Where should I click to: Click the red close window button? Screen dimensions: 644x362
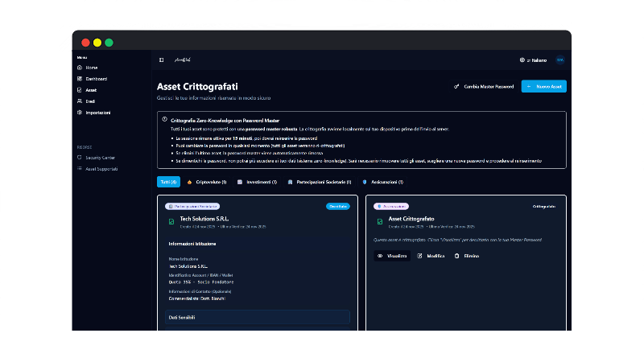coord(85,43)
